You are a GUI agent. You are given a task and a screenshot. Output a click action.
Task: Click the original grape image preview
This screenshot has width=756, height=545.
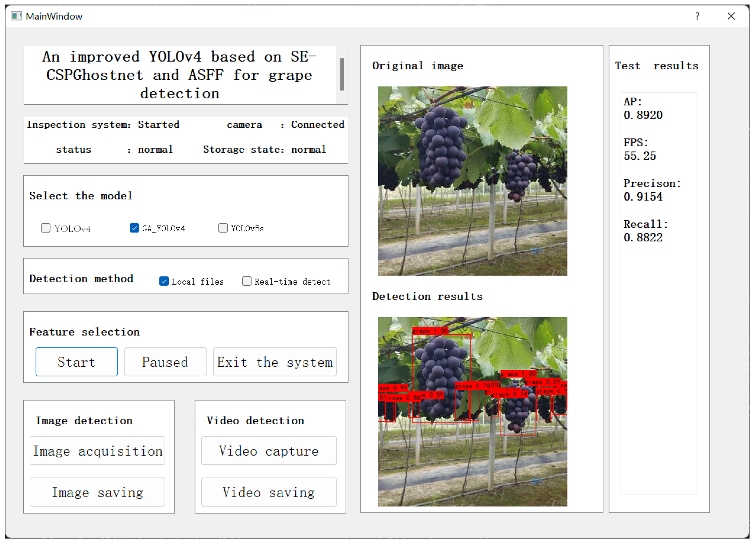click(x=472, y=181)
